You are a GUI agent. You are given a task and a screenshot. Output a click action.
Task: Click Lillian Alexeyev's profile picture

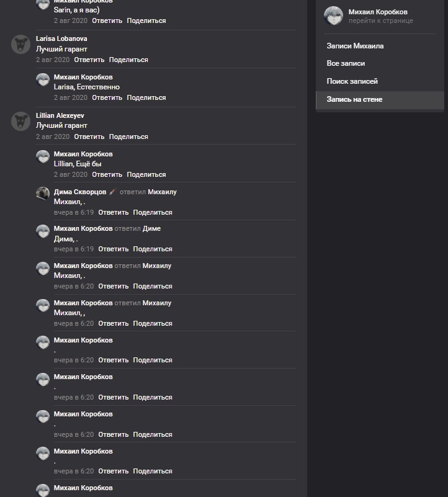pos(21,121)
